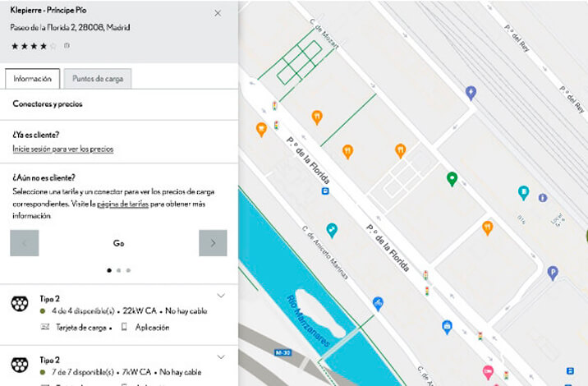Expand the Tipo 2 7kW CA connector row
Viewport: 588px width, 386px height.
[221, 357]
